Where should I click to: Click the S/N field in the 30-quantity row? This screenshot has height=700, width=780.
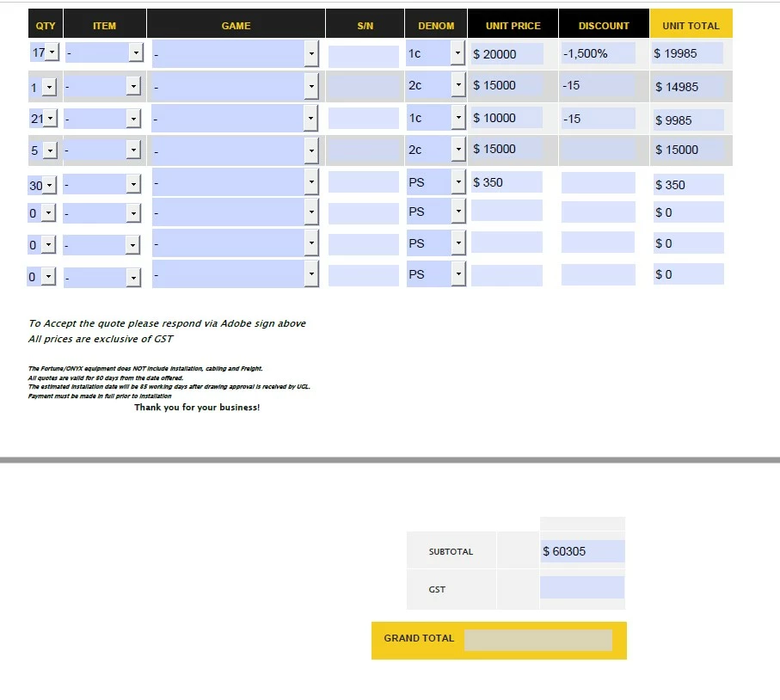coord(364,182)
